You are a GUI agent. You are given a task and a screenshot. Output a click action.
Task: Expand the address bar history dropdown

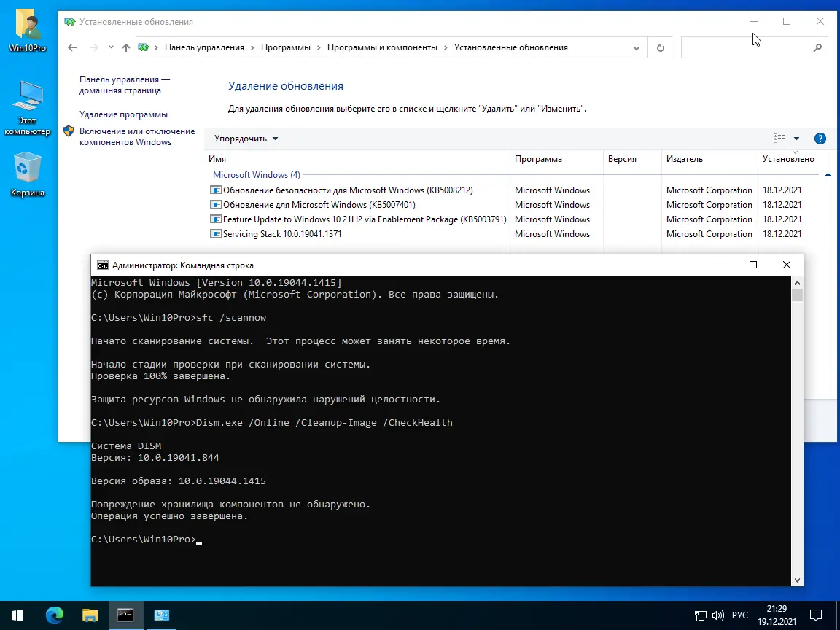tap(637, 47)
